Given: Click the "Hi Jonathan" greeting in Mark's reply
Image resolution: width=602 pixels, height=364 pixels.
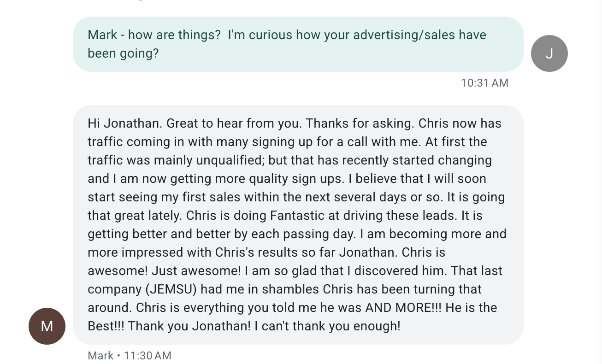Looking at the screenshot, I should (x=123, y=123).
